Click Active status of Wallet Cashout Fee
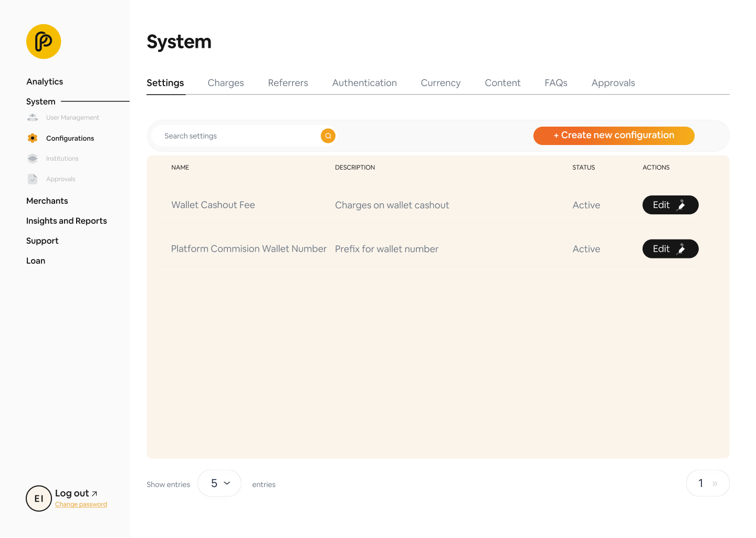The height and width of the screenshot is (538, 756). coord(586,205)
